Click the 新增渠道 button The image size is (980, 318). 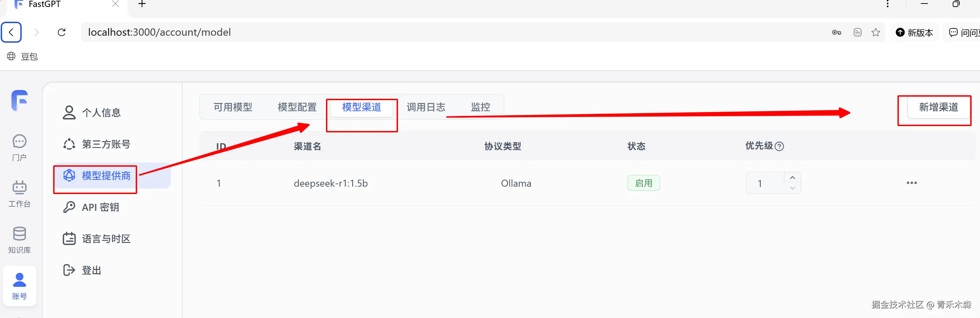point(938,107)
